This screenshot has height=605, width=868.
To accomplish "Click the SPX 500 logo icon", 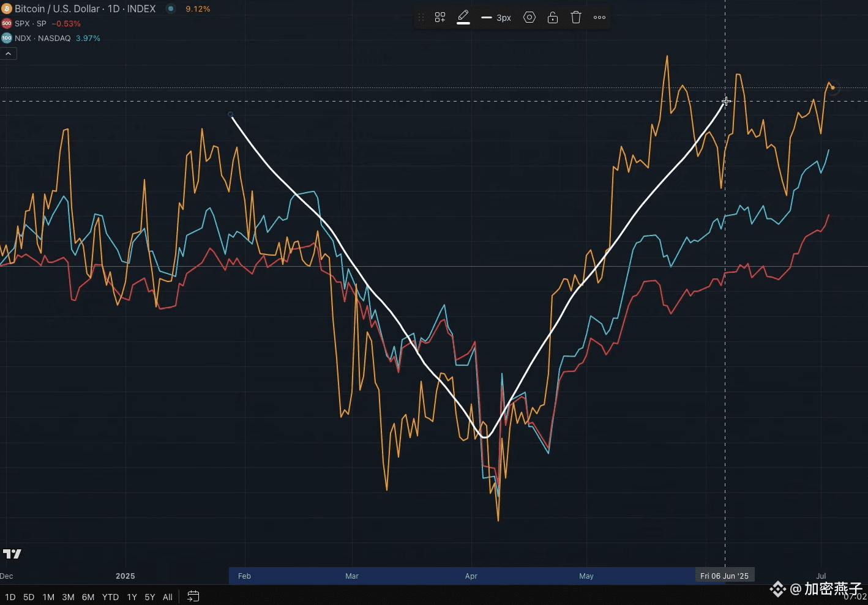I will coord(6,23).
